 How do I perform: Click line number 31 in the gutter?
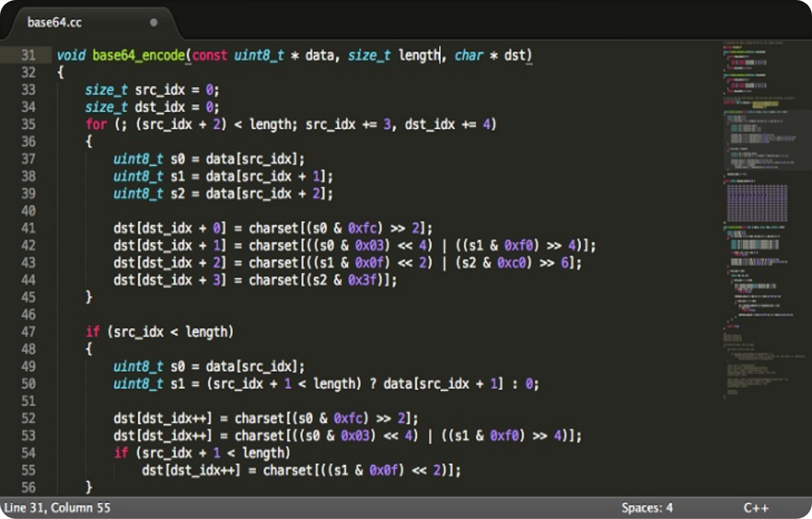pyautogui.click(x=29, y=55)
